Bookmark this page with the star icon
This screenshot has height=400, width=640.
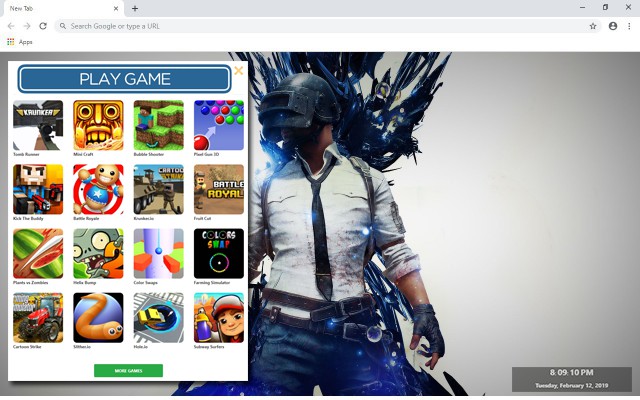593,26
